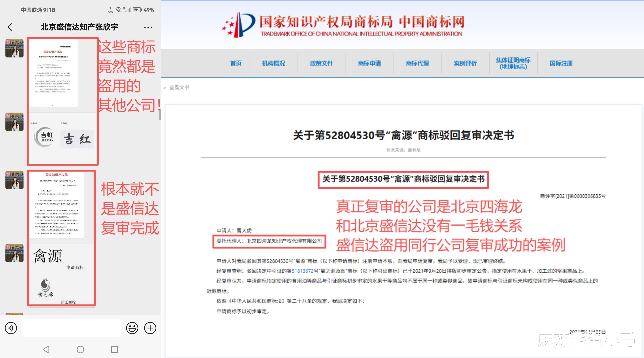Tap the back arrow in chat header
Screen dimensions: 644x358
[10, 27]
